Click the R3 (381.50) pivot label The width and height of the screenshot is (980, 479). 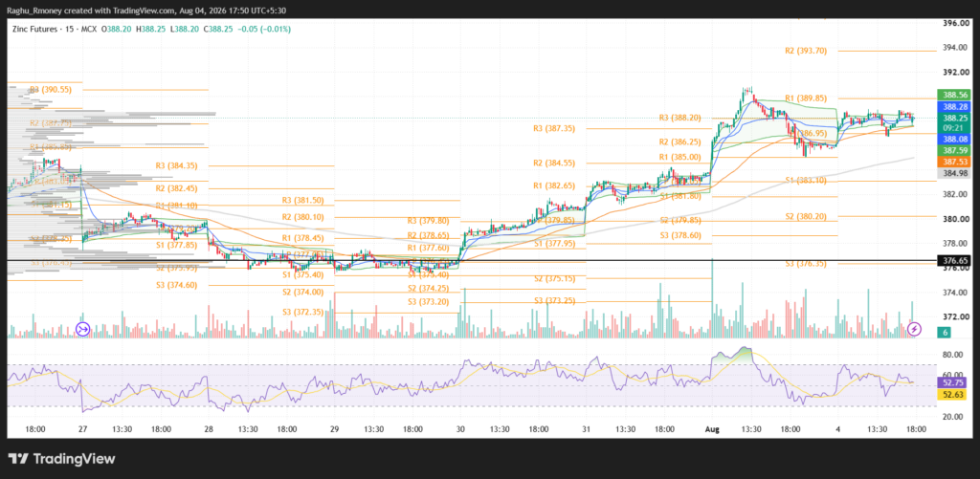(302, 201)
